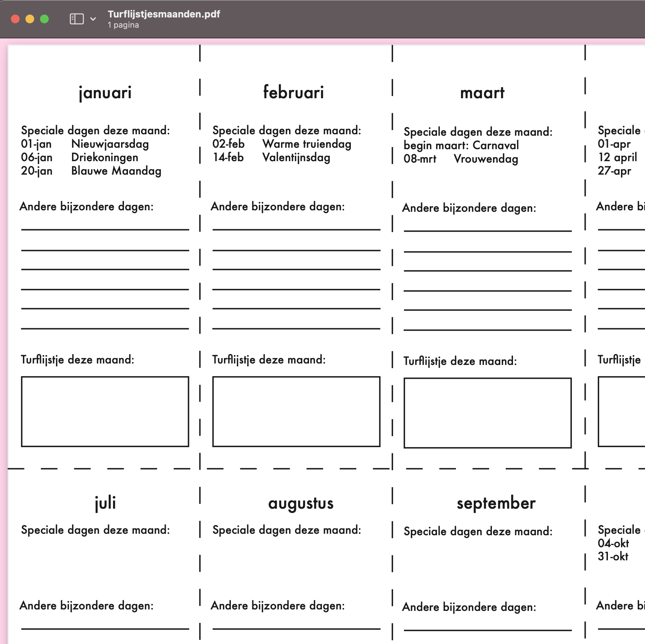Click the 'maart' month heading
645x644 pixels.
coord(482,93)
